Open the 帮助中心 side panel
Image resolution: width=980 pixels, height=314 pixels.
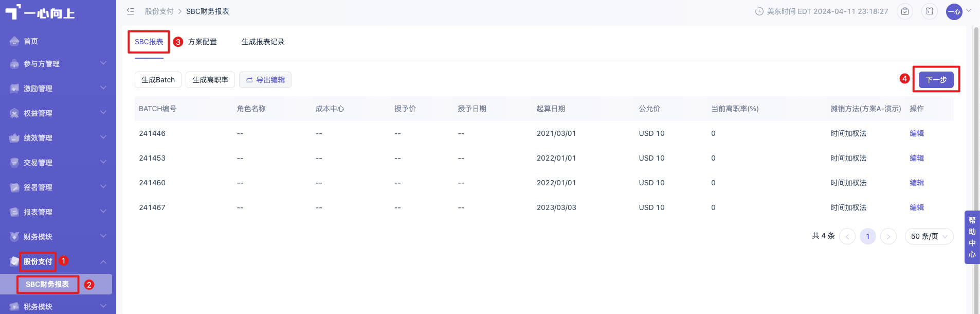coord(972,237)
